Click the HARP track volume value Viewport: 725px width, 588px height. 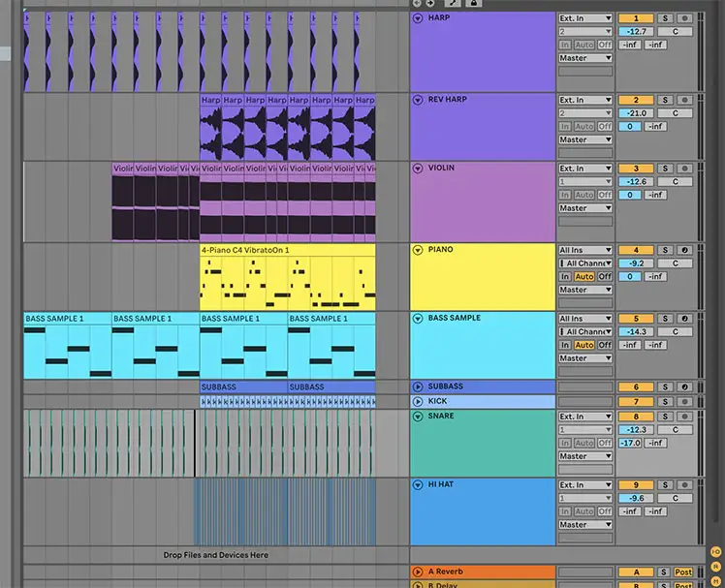pyautogui.click(x=636, y=32)
